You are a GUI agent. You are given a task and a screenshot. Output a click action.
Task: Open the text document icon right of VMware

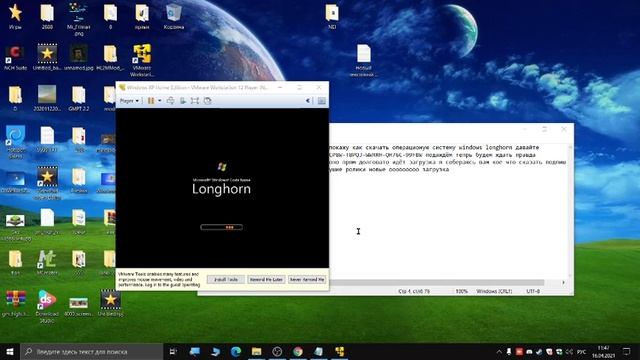(x=363, y=60)
